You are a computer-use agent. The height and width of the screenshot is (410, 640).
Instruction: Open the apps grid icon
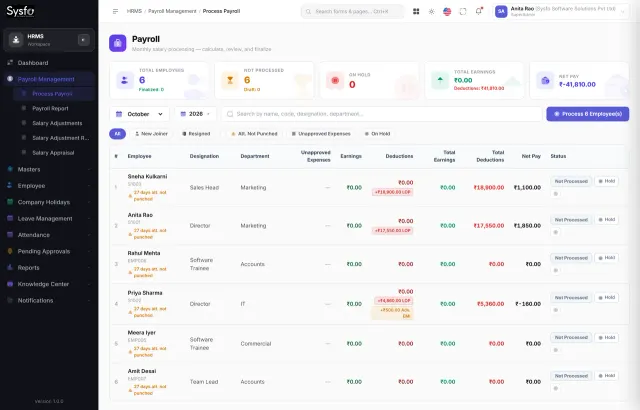[x=416, y=11]
